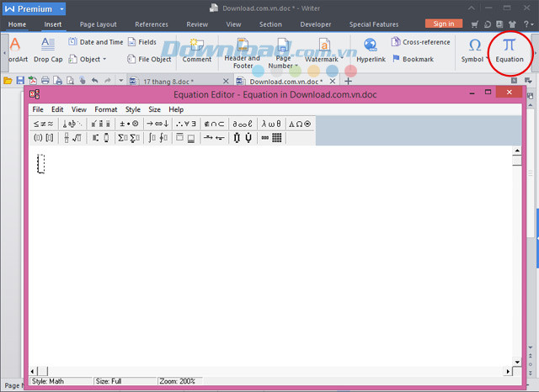Open the integral templates palette
Viewport: 539px width, 392px height.
157,138
